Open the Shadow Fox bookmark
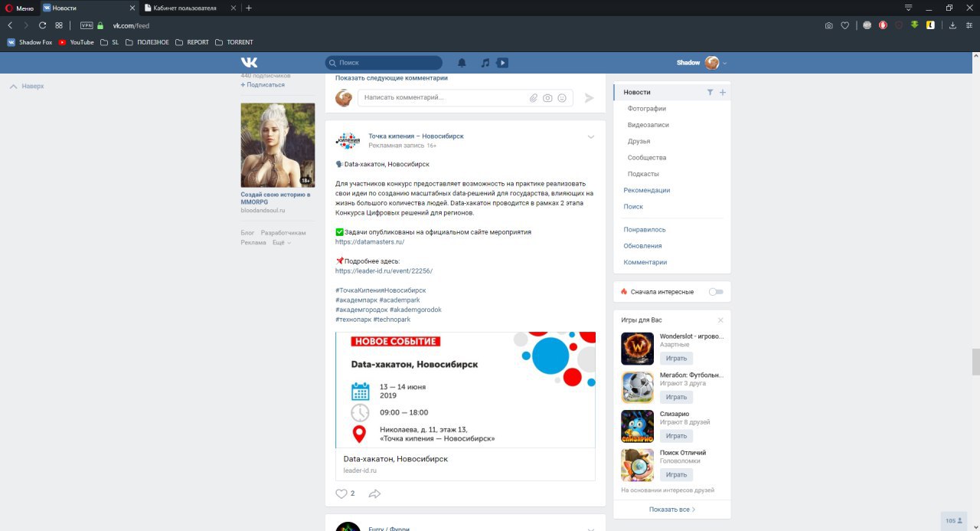Viewport: 980px width, 531px height. [x=30, y=42]
